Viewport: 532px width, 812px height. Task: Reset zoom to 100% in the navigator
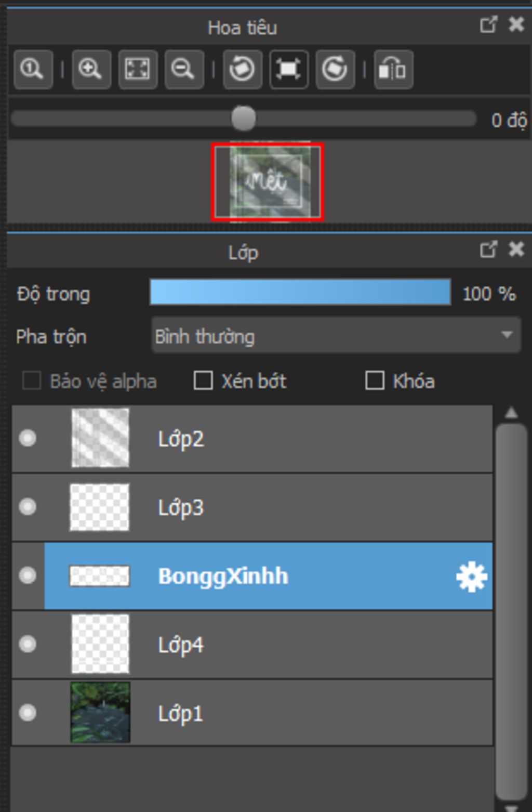click(33, 69)
